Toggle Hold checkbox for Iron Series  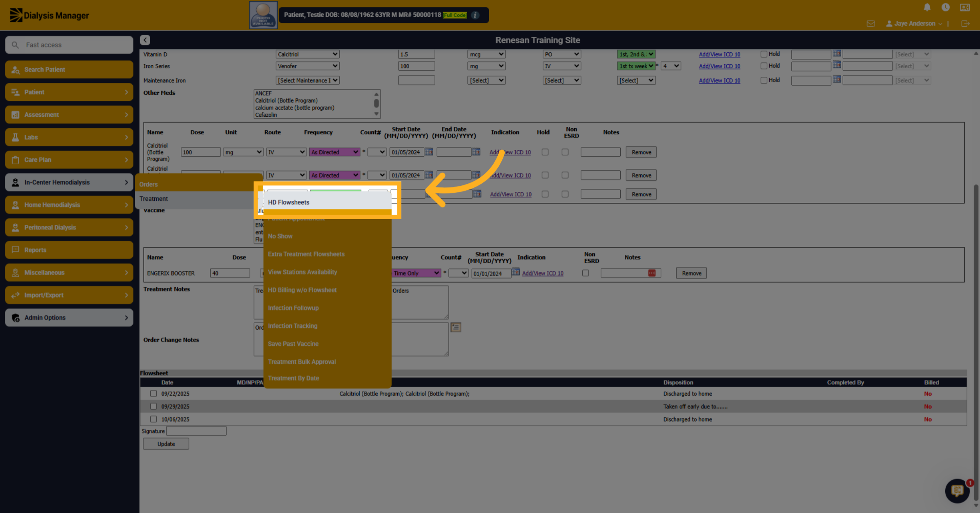pyautogui.click(x=764, y=66)
